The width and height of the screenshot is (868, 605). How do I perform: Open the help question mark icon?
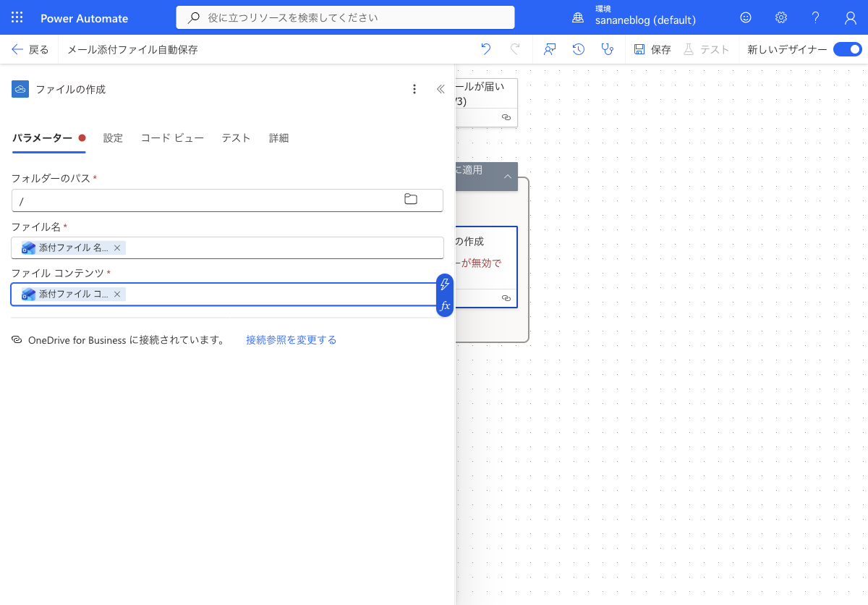tap(815, 17)
